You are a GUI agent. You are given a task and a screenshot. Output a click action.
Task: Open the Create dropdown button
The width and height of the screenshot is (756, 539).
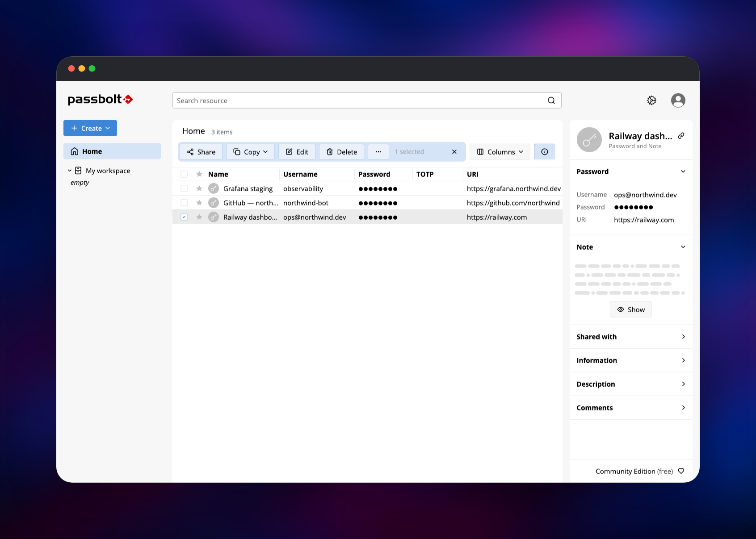tap(90, 128)
